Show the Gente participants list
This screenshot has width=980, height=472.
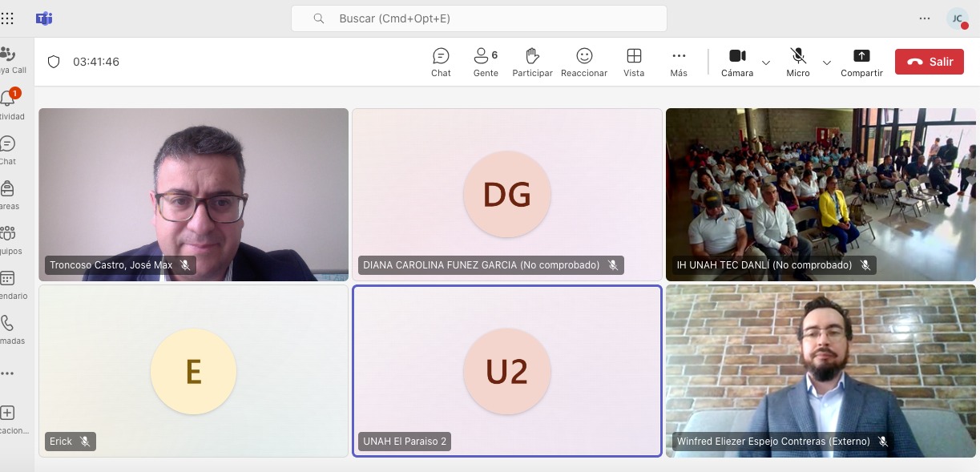485,62
